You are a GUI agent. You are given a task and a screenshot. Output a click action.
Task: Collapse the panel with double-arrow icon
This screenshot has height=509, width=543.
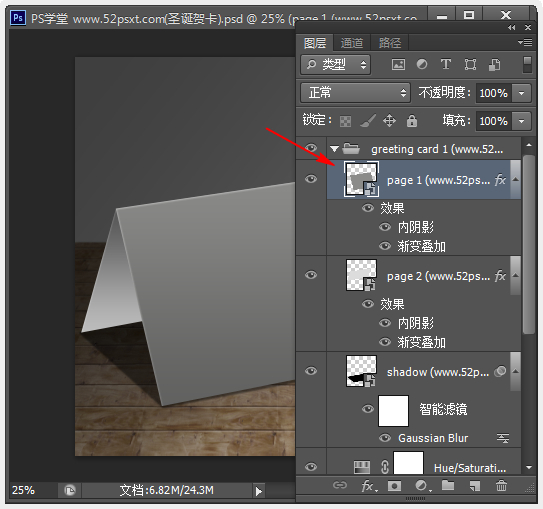tap(511, 28)
